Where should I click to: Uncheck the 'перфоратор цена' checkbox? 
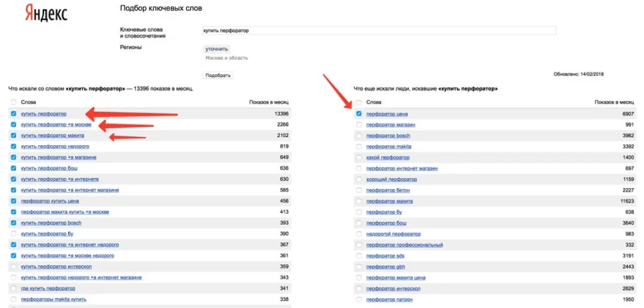click(359, 114)
